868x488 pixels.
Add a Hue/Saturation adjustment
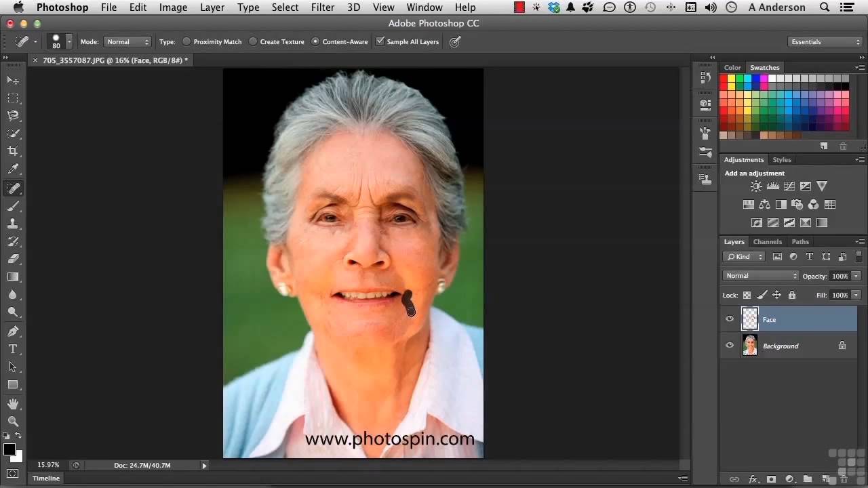pyautogui.click(x=749, y=205)
